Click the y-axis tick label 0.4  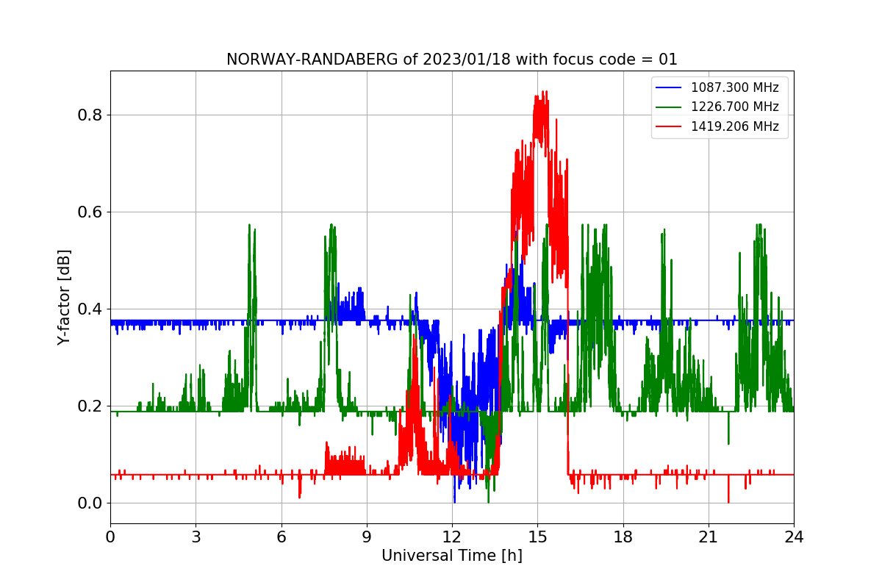(91, 309)
